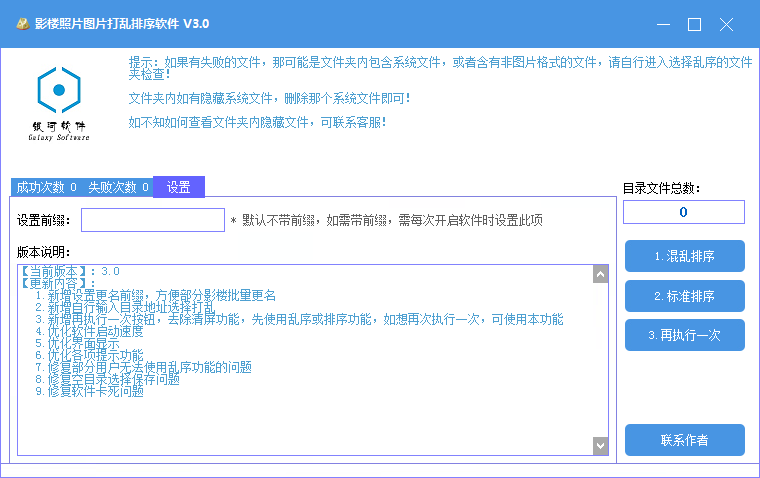
Task: Open the 失败次数 tab
Action: 118,187
